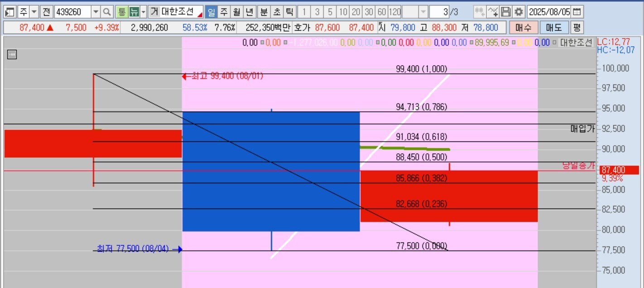Click the date field 2025/08/05
The height and width of the screenshot is (288, 644).
coord(550,12)
